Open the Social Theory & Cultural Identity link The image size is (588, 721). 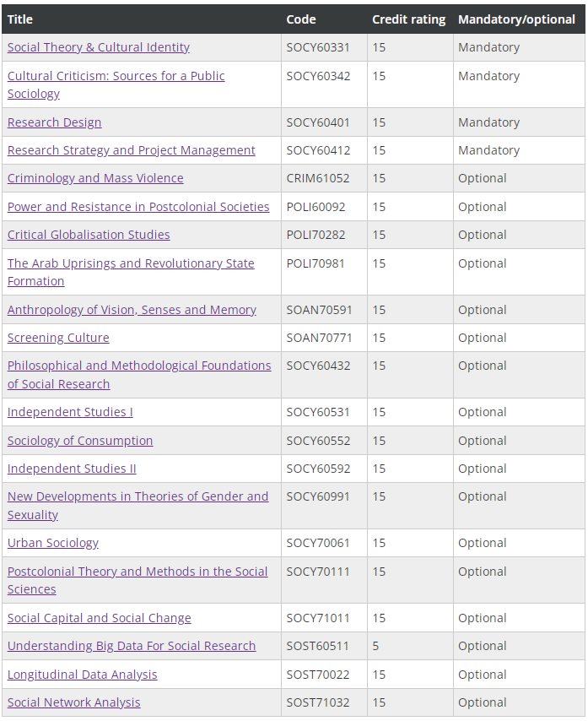tap(99, 47)
